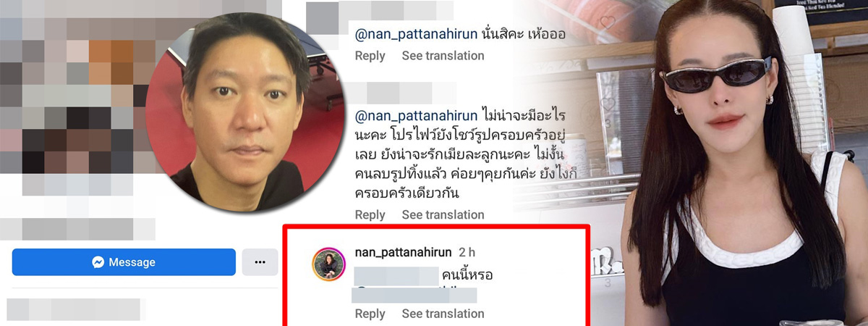This screenshot has width=868, height=326.
Task: Click the Messenger icon inside Message button
Action: click(98, 262)
